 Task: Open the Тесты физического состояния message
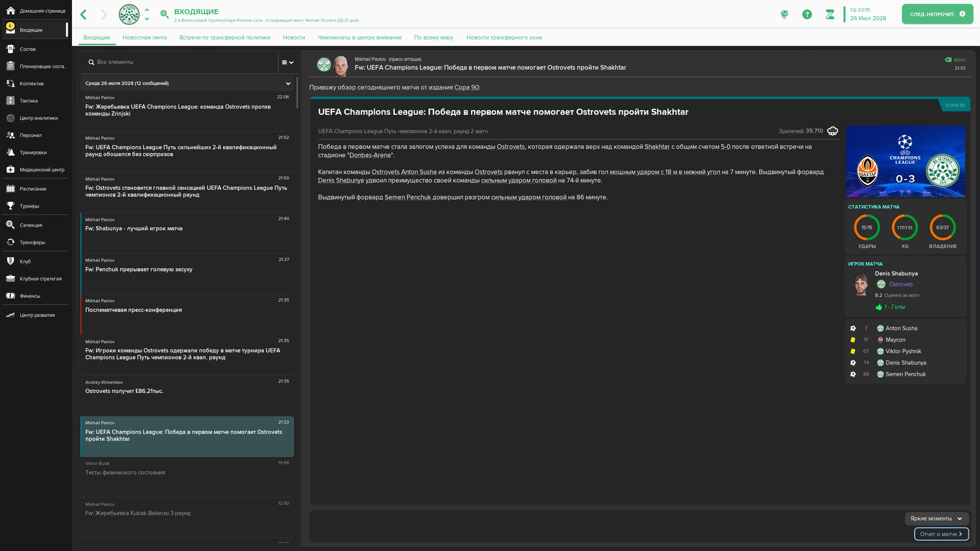(187, 477)
